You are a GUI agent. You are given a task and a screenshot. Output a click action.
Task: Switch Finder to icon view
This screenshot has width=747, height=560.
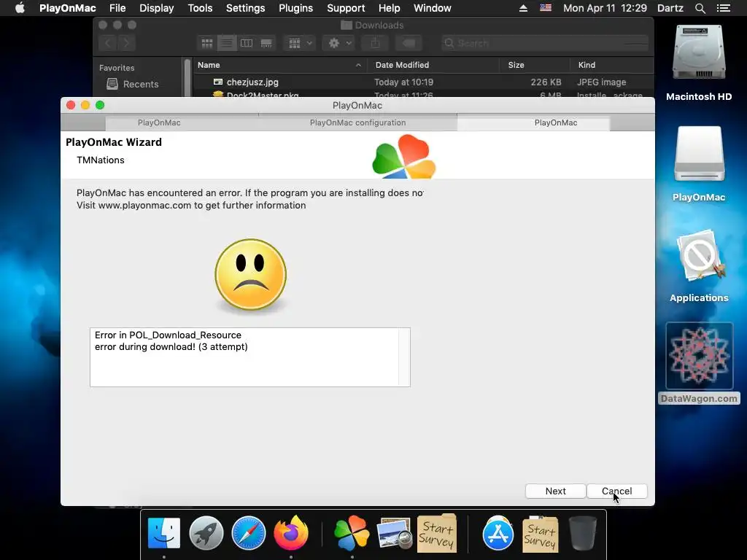point(207,43)
